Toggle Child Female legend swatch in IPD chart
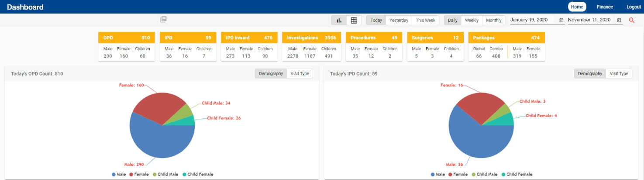This screenshot has width=644, height=180. point(503,174)
